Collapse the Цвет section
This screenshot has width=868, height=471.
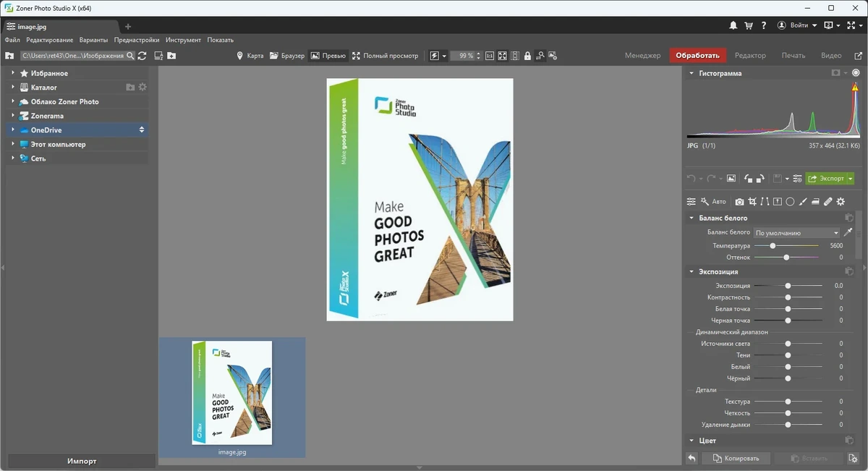tap(692, 441)
